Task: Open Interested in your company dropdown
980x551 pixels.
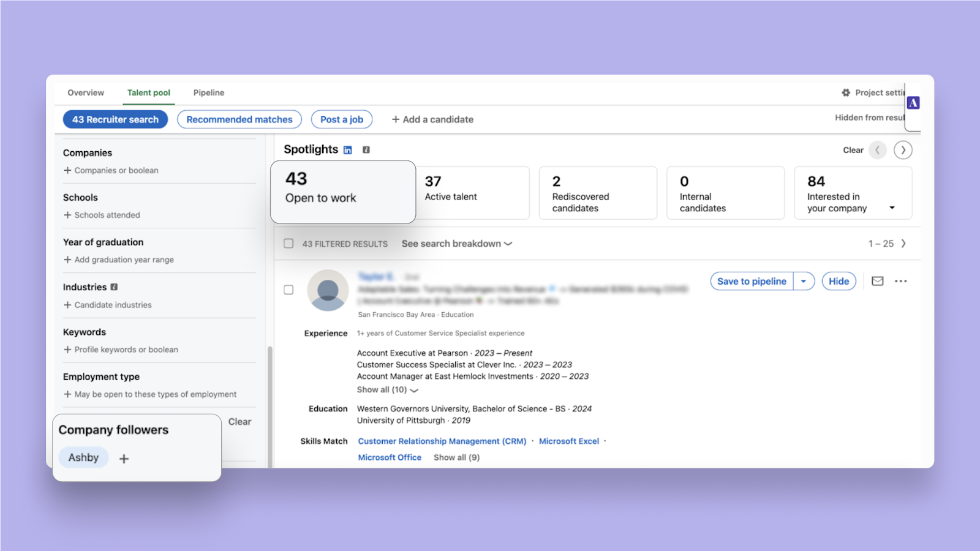Action: click(892, 208)
